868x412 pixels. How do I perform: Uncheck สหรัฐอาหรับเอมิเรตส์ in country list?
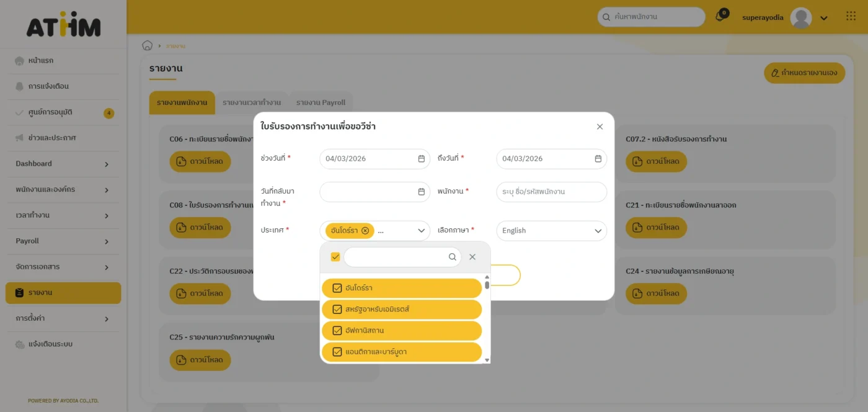[x=337, y=309]
